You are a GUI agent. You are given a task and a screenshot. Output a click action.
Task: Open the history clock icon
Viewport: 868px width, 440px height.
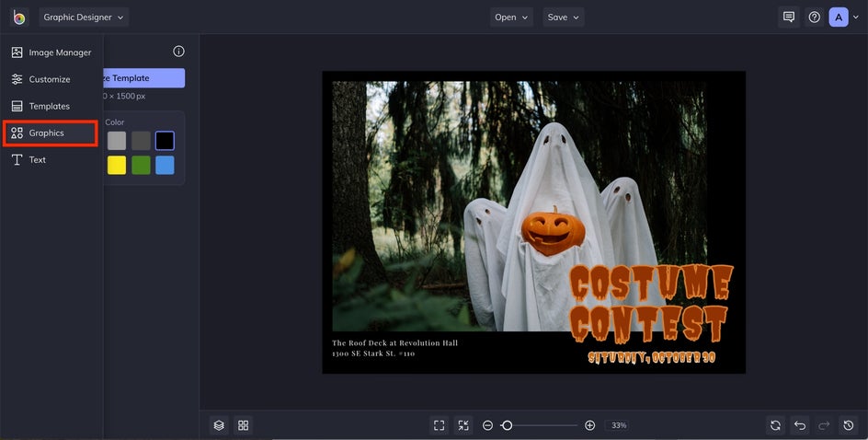pyautogui.click(x=849, y=425)
